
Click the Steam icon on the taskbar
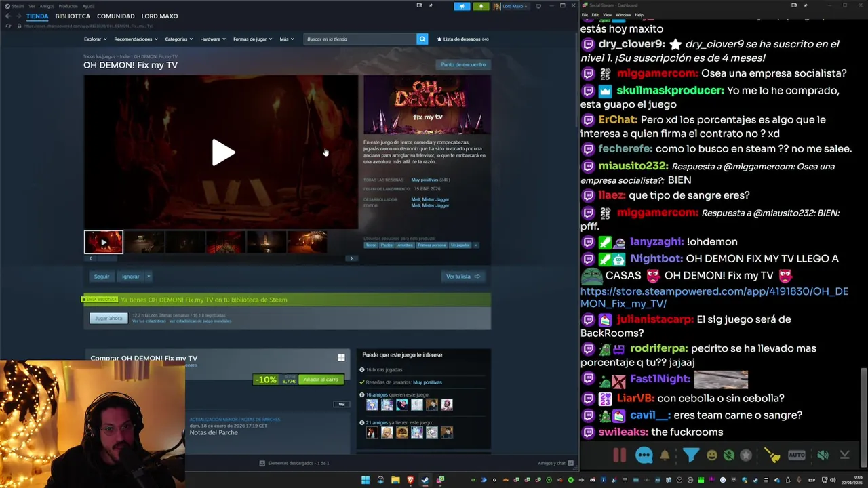pyautogui.click(x=425, y=480)
